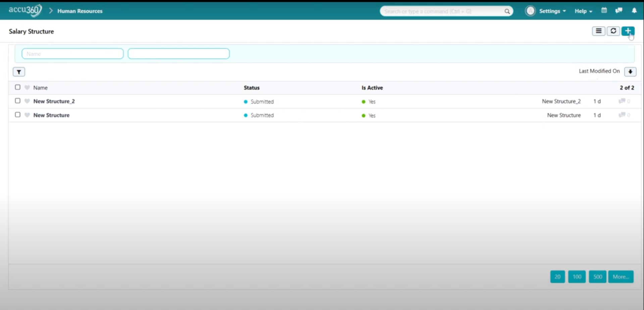Click the Submitted status of New Structure
644x310 pixels.
tap(259, 115)
